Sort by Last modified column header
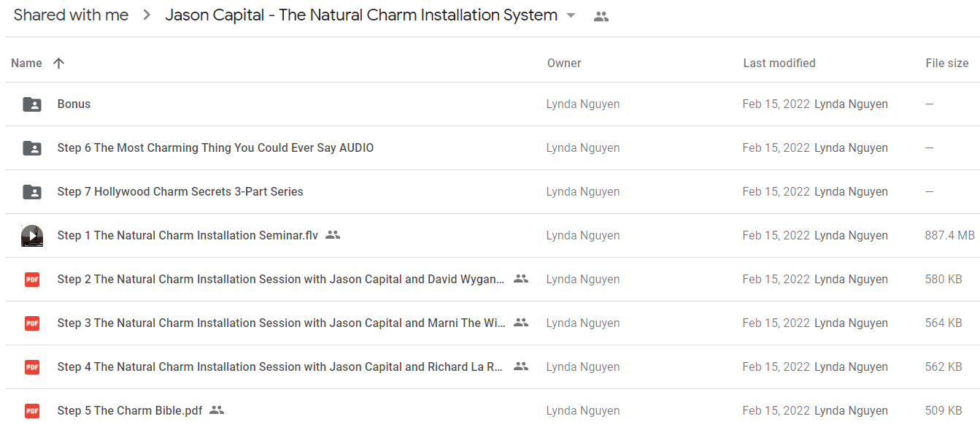The height and width of the screenshot is (430, 980). (779, 64)
